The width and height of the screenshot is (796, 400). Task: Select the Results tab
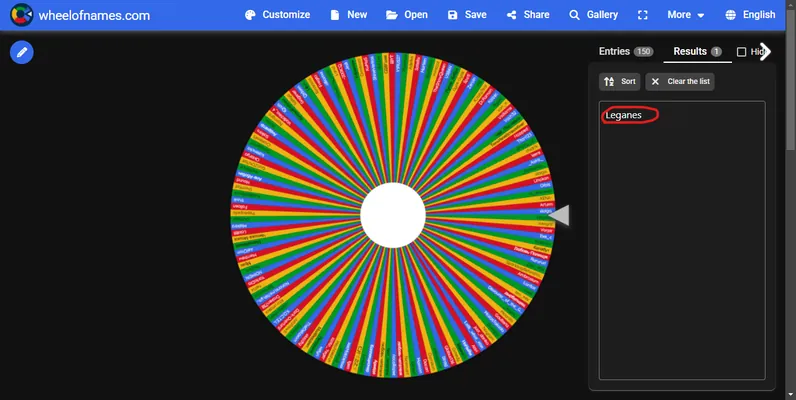tap(698, 51)
